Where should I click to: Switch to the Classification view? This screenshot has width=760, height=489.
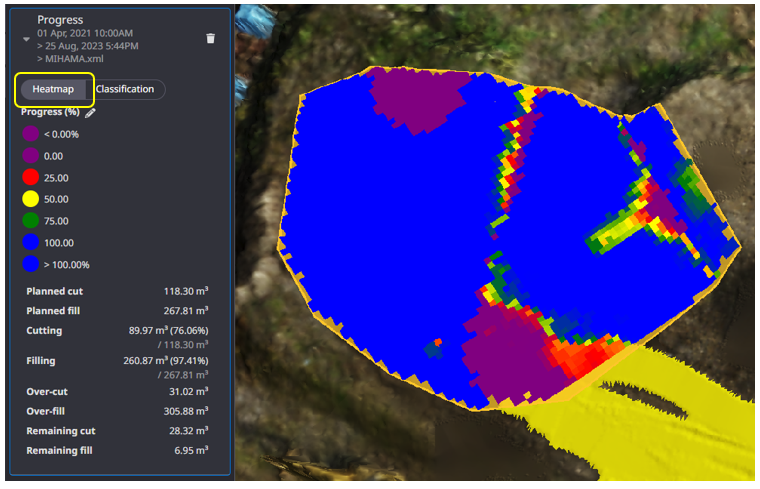click(126, 89)
